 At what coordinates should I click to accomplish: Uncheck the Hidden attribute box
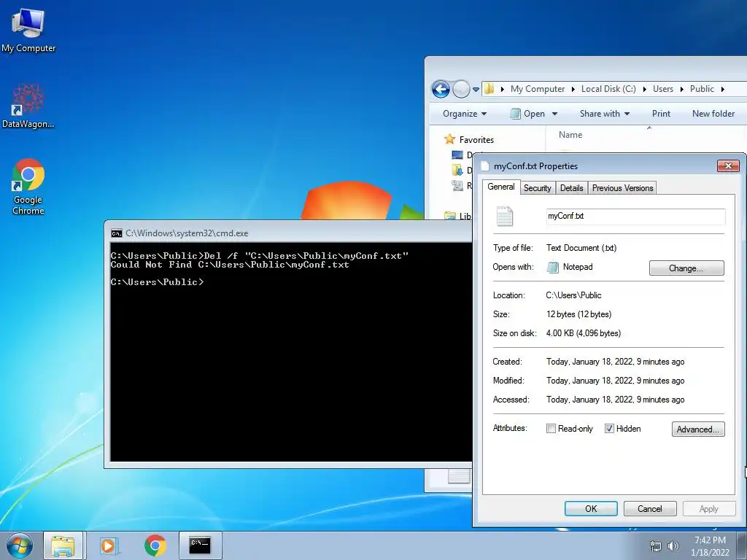point(609,429)
